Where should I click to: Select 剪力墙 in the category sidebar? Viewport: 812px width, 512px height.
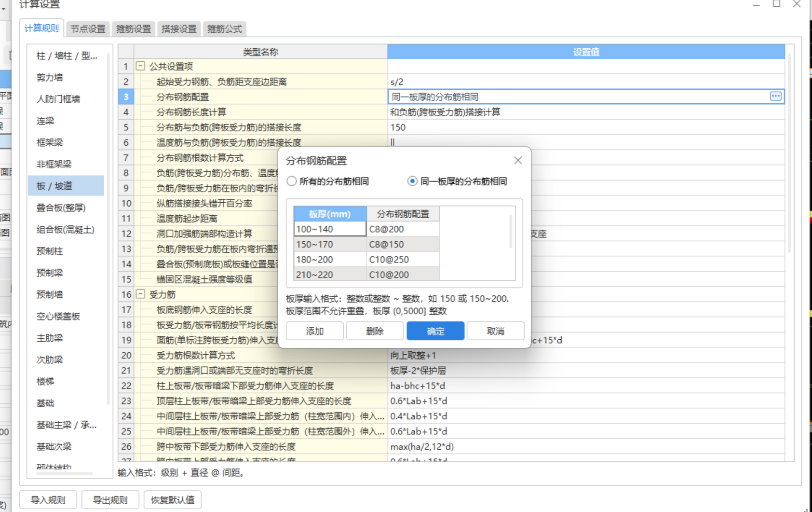(x=49, y=77)
